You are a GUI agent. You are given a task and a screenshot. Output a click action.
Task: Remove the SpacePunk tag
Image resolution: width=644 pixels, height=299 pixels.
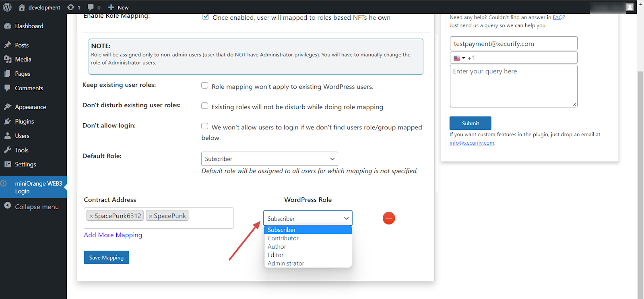tap(151, 216)
